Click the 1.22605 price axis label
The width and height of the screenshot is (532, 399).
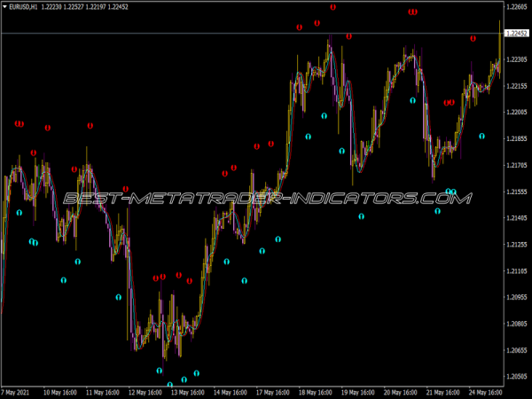click(x=516, y=8)
